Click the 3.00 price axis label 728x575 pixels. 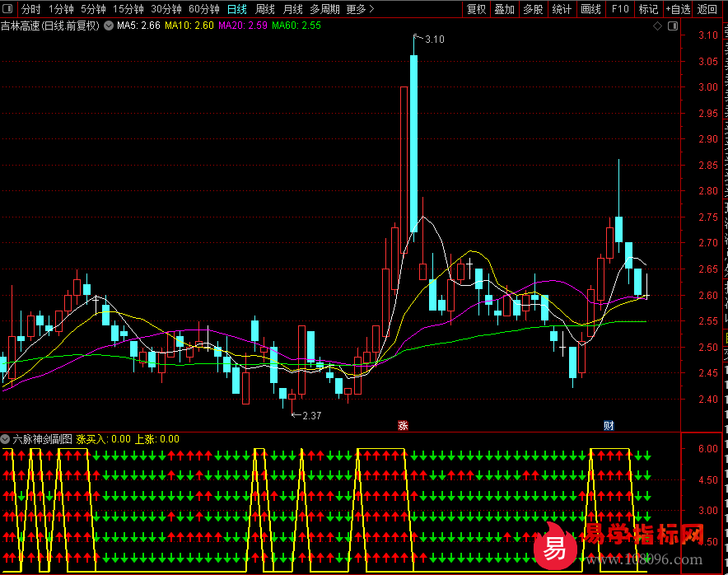(x=708, y=86)
